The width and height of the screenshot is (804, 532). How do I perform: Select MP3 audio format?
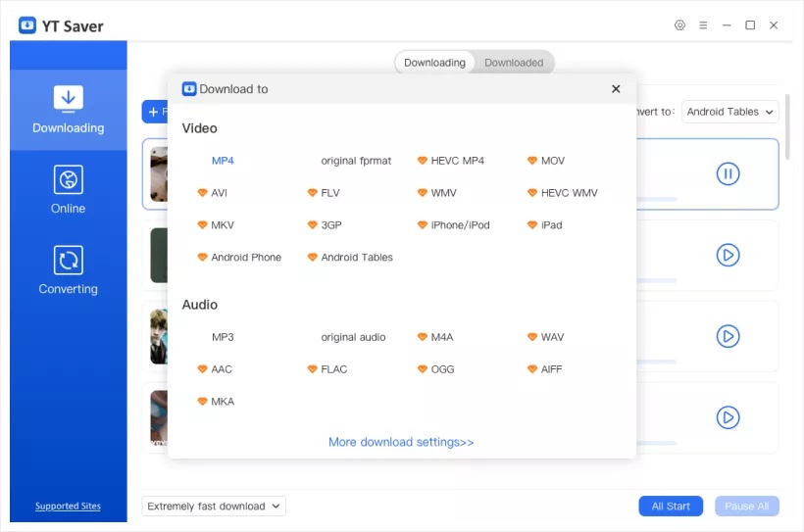[x=223, y=337]
